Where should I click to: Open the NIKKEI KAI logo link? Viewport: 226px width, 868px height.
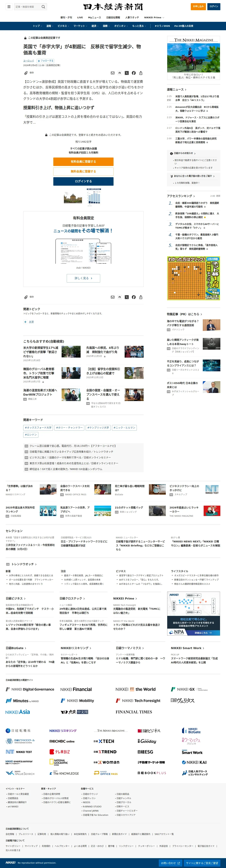pyautogui.click(x=194, y=762)
